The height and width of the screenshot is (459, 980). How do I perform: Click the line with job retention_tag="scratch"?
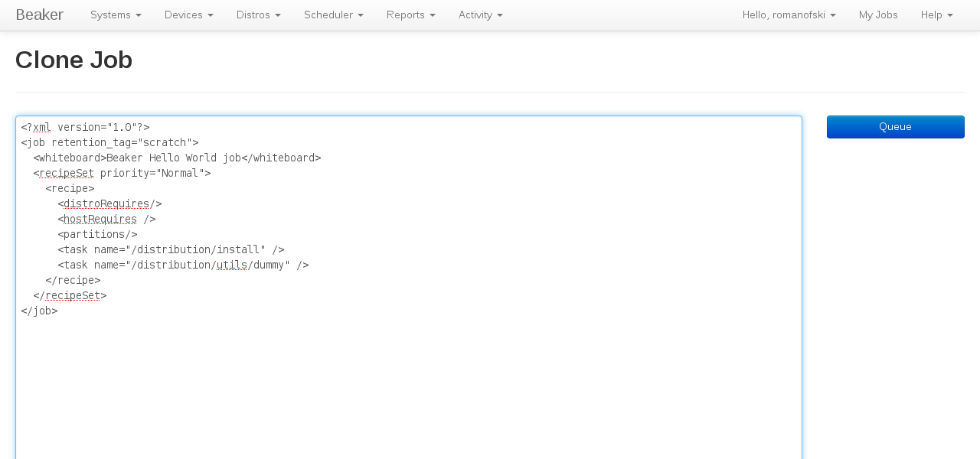(x=110, y=142)
